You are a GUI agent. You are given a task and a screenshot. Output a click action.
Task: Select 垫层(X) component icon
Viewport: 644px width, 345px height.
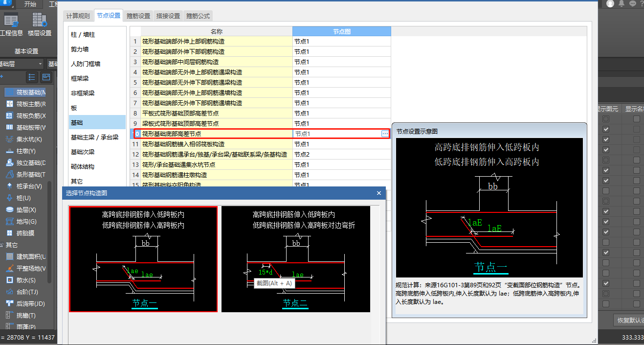9,209
